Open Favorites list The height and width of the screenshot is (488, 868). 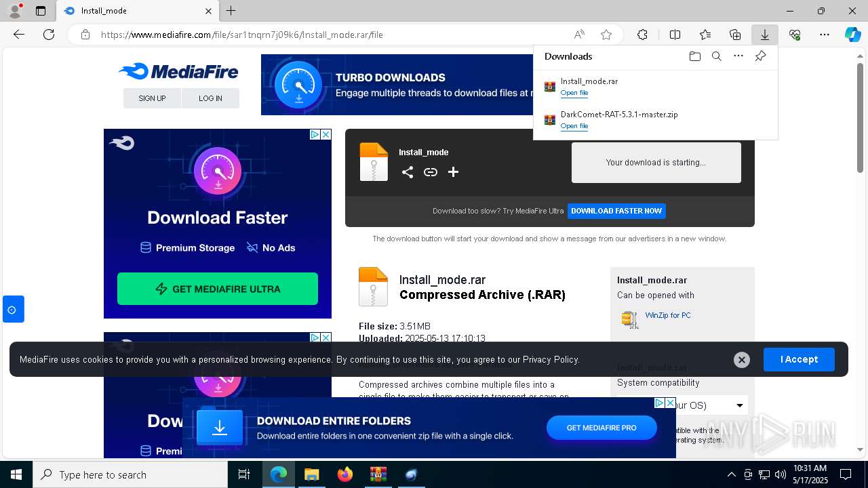tap(705, 35)
